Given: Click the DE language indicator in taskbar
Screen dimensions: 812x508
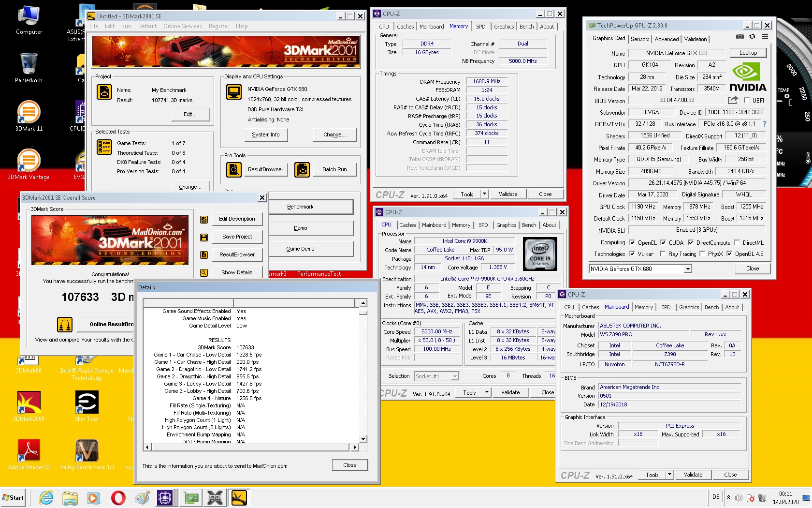Looking at the screenshot, I should (716, 497).
